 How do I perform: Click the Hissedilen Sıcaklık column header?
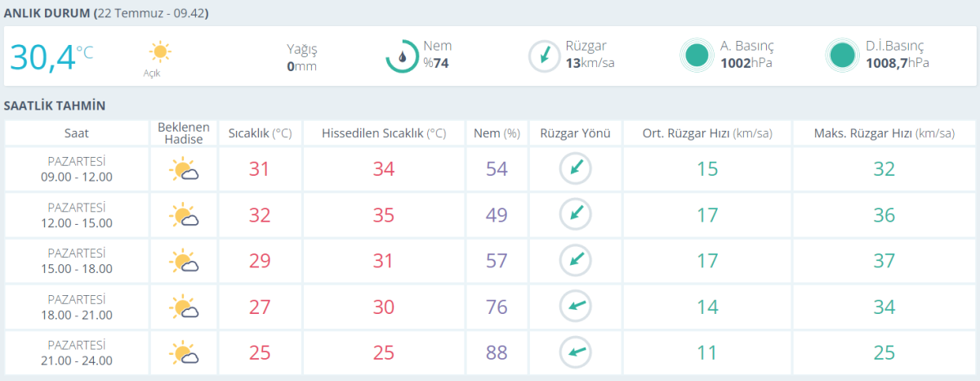pyautogui.click(x=383, y=133)
